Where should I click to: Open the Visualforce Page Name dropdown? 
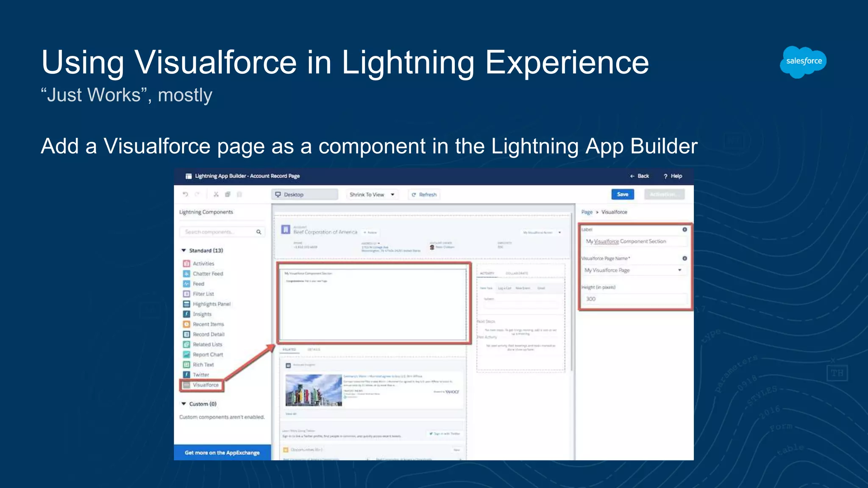point(634,270)
